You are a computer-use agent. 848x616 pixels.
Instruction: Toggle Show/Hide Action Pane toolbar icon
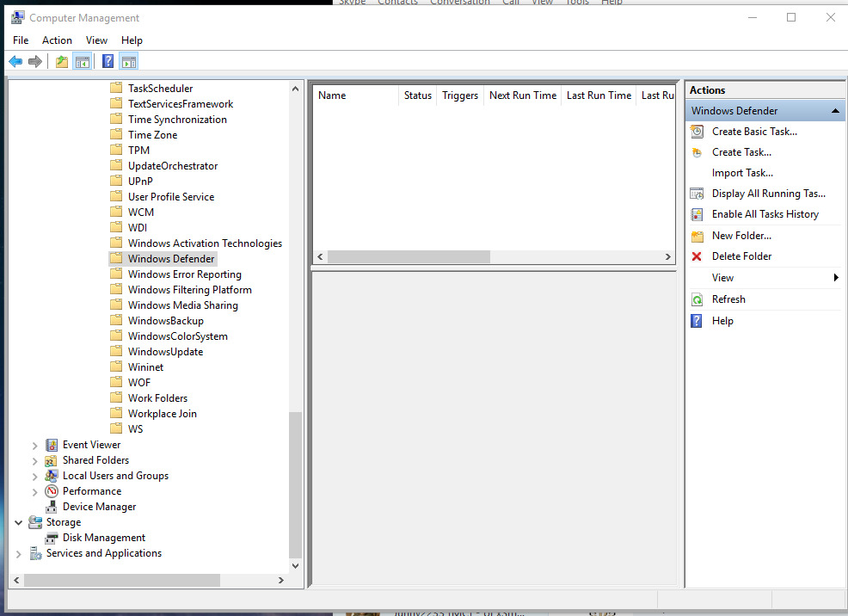129,62
